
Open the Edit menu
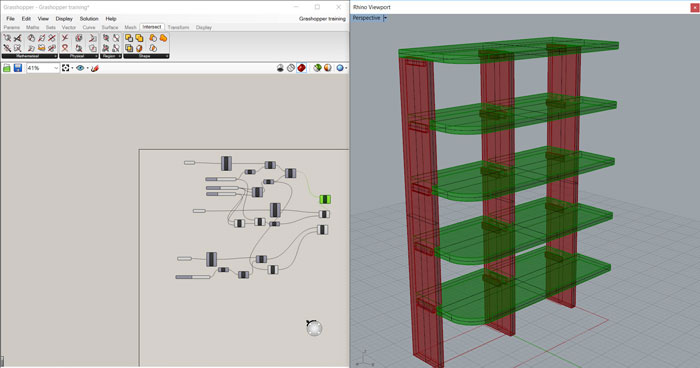click(x=26, y=19)
